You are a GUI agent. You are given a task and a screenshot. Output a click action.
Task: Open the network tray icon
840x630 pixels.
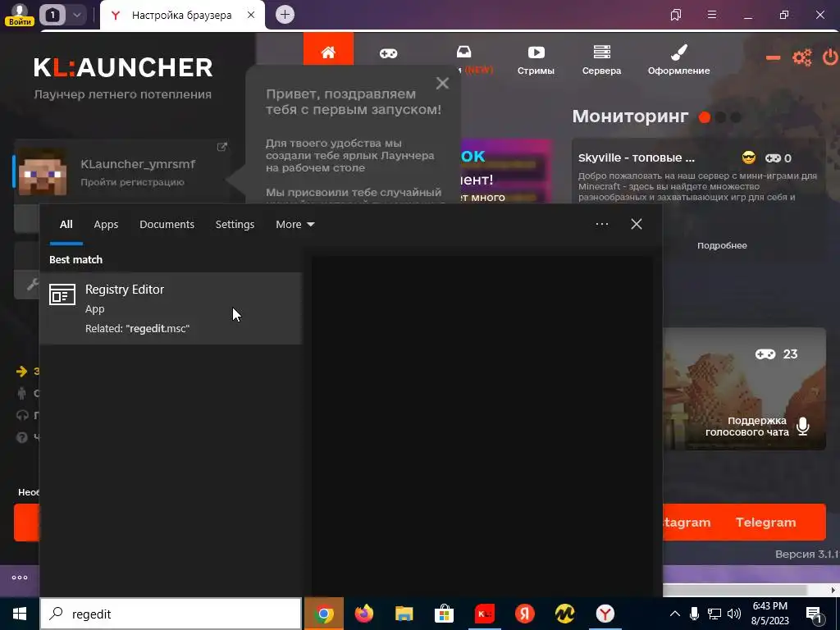[714, 614]
